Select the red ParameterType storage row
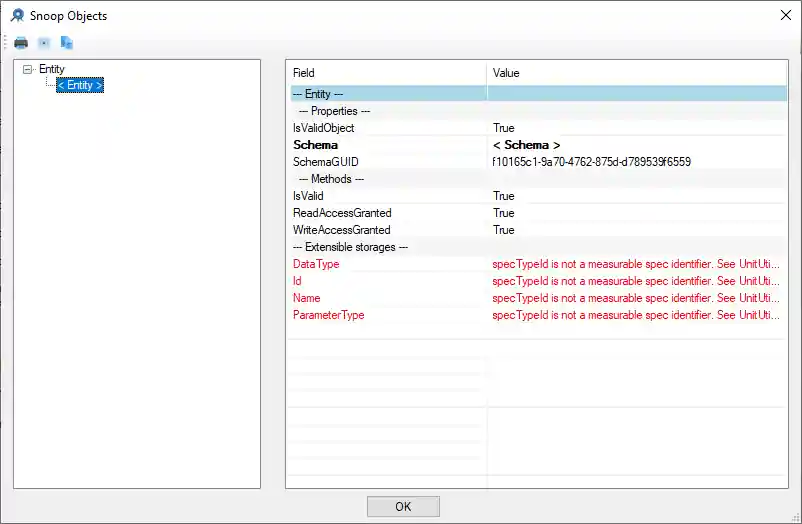Image resolution: width=802 pixels, height=524 pixels. point(328,315)
